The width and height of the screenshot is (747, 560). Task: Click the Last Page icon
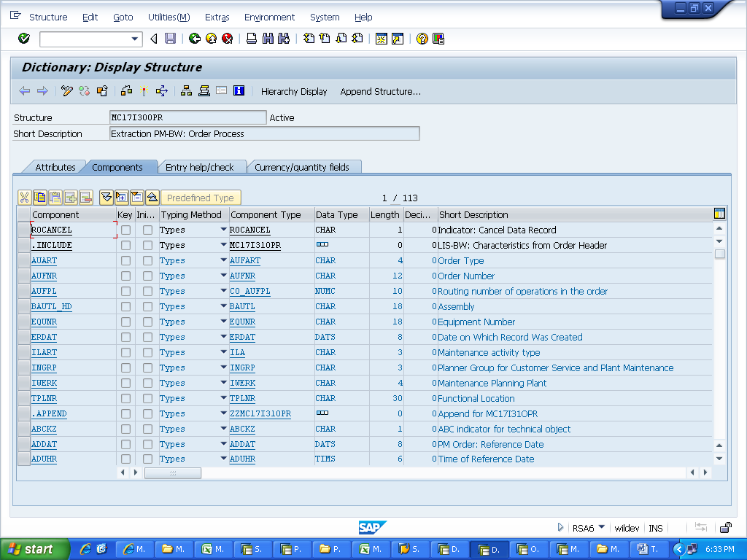coord(357,39)
